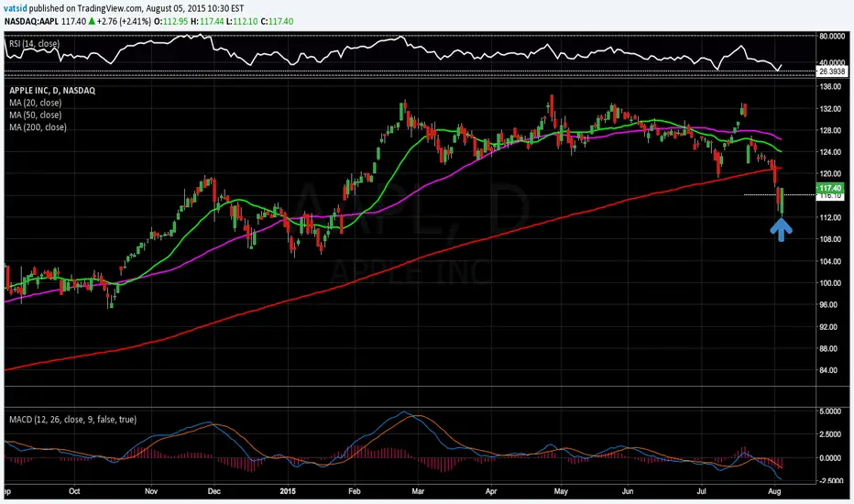The image size is (854, 504).
Task: Open the vatsid author profile link
Action: pos(16,9)
